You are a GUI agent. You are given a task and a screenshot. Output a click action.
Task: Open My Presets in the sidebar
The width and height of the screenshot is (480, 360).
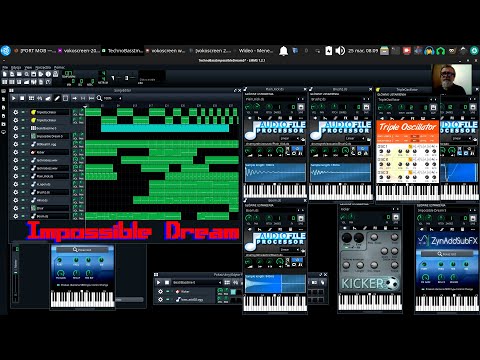[3, 116]
